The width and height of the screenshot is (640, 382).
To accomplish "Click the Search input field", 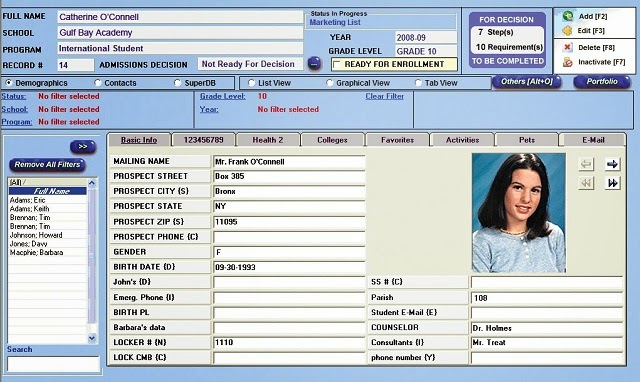I will 53,364.
